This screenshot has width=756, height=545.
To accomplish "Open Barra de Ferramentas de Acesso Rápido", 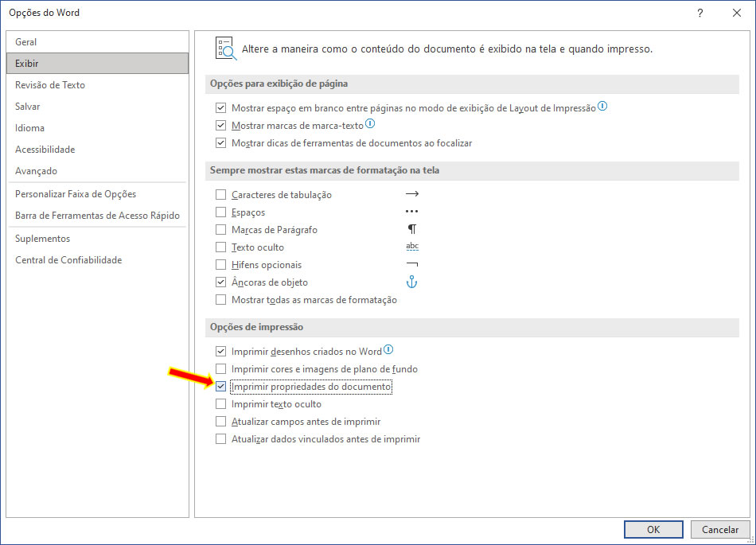I will tap(97, 216).
